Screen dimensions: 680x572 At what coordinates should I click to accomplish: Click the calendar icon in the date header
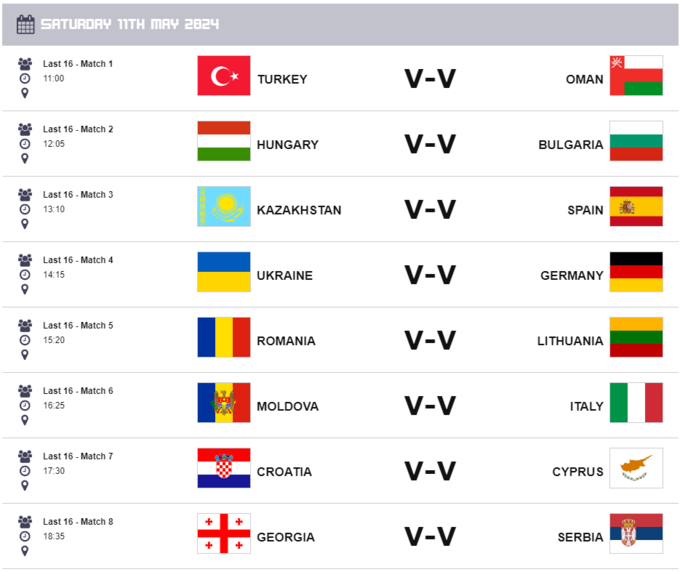[26, 24]
